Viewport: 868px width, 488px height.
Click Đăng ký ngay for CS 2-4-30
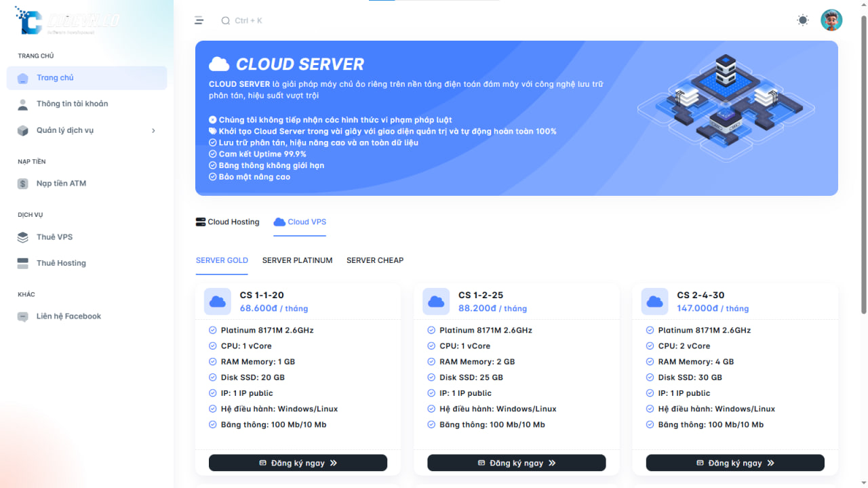pyautogui.click(x=735, y=463)
